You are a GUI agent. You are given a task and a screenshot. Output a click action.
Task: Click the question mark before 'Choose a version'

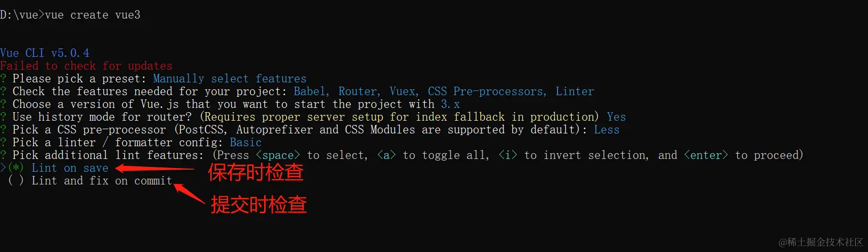3,104
